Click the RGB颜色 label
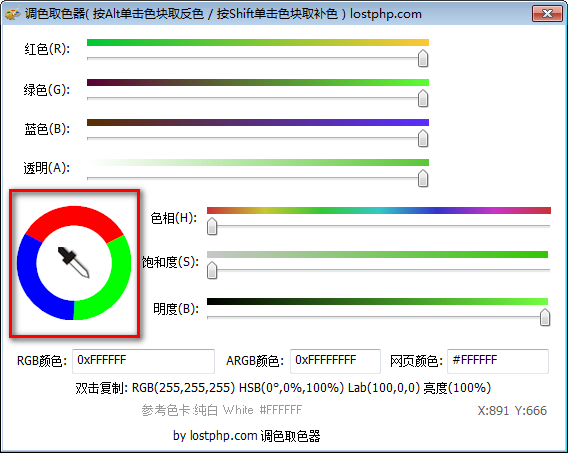Viewport: 568px width, 453px height. [42, 361]
